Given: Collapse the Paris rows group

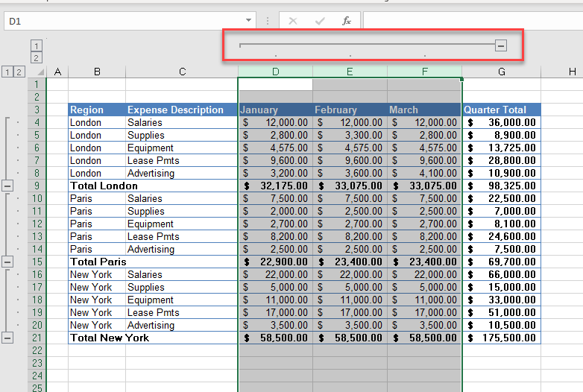Looking at the screenshot, I should point(7,262).
